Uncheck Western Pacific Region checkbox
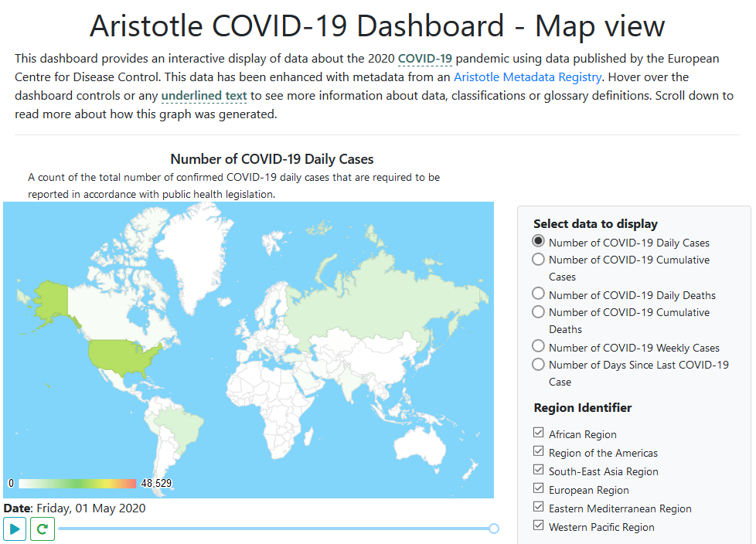 (539, 526)
